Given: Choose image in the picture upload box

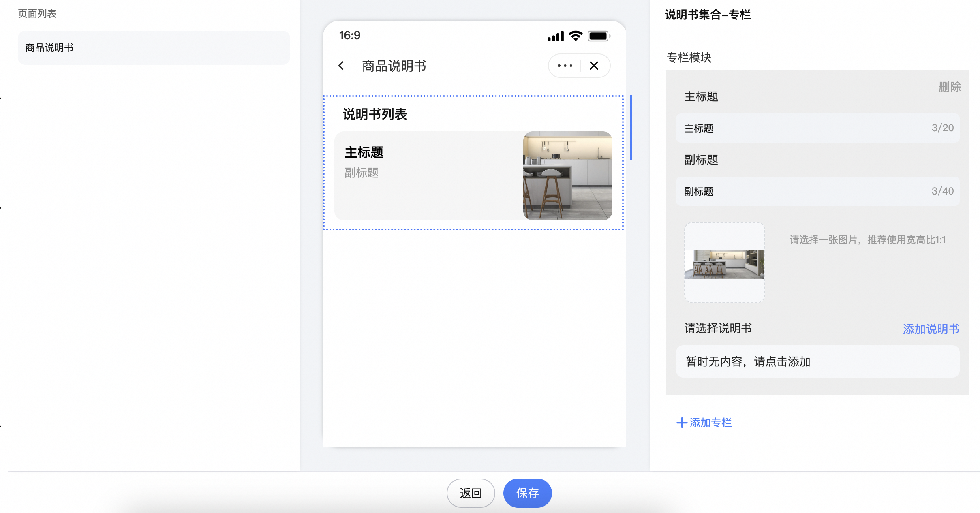Looking at the screenshot, I should point(725,263).
